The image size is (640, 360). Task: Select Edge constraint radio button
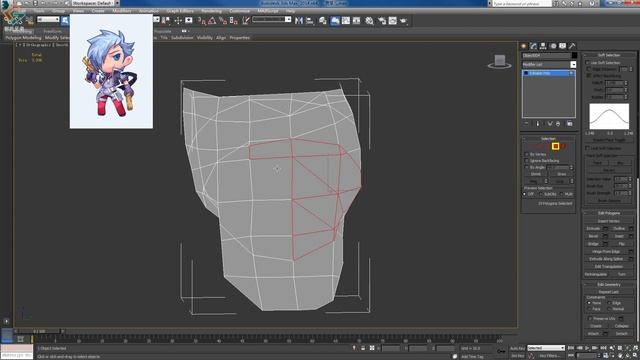coord(609,303)
